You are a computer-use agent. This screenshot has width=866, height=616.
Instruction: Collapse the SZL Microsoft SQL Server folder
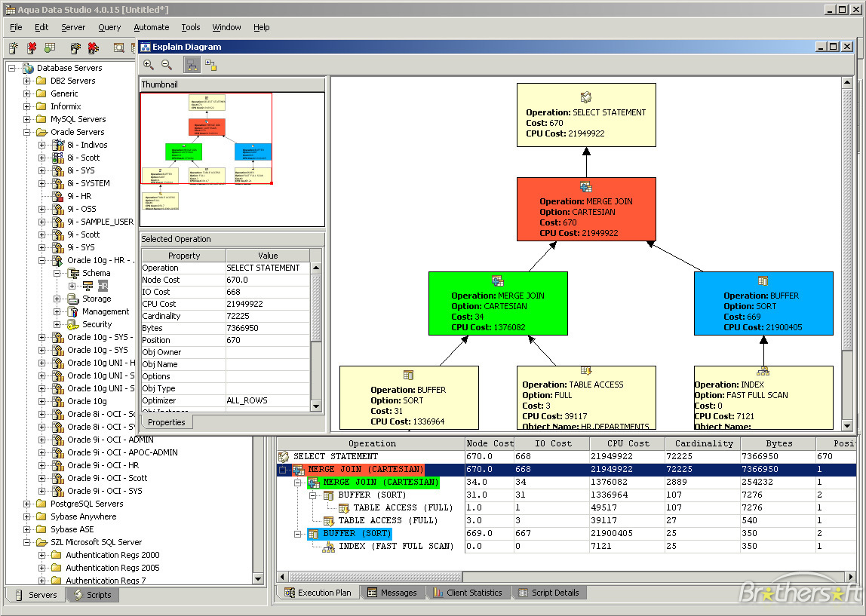pos(26,543)
